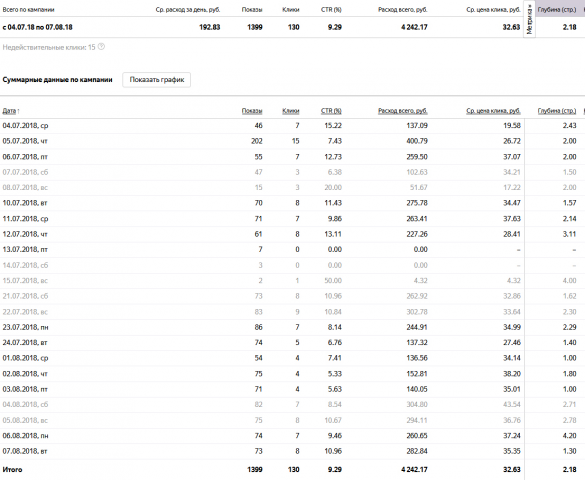Click the Итого label in totals row
585x480 pixels.
click(12, 470)
